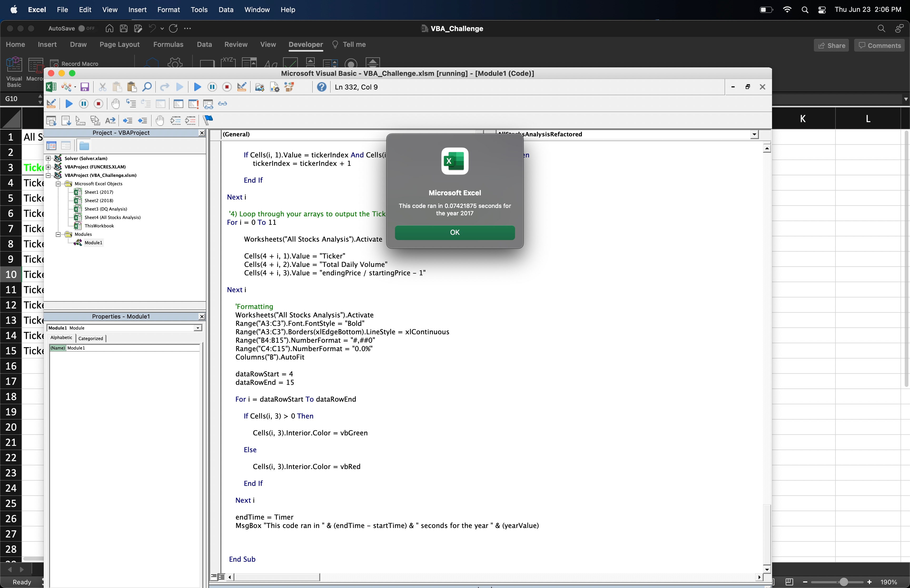Expand the VBAProject (FUNCRES.XLAM) node
Viewport: 910px width, 588px height.
coord(48,166)
